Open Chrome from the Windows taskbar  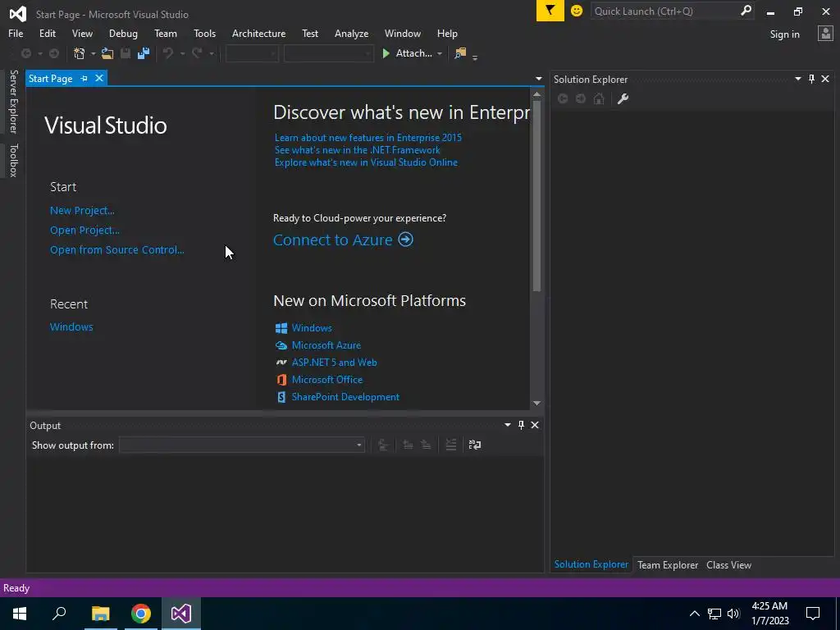[141, 614]
